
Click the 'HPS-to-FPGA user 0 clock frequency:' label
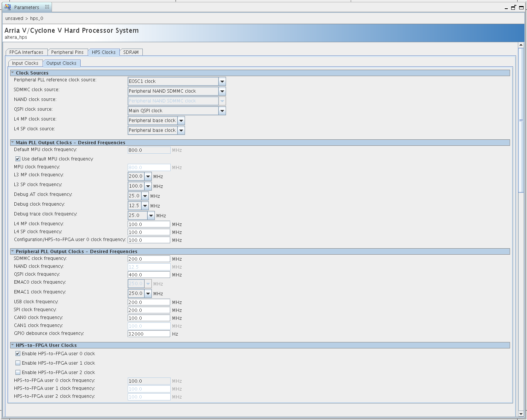tap(54, 380)
